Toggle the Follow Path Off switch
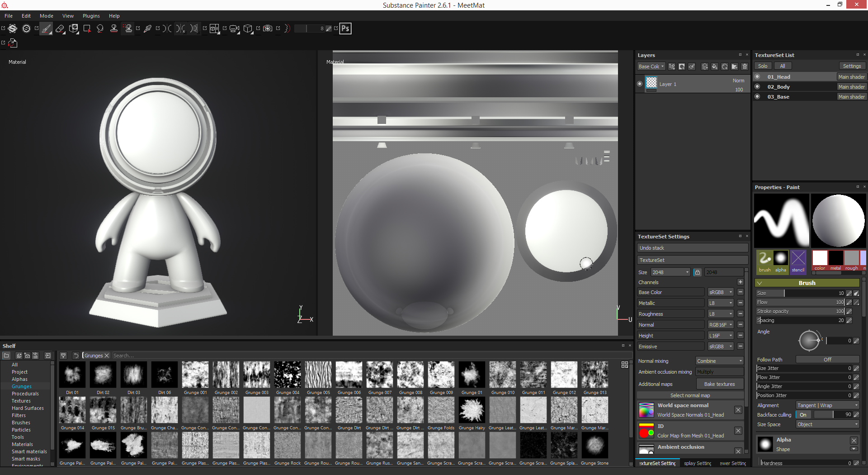This screenshot has width=868, height=475. click(827, 360)
